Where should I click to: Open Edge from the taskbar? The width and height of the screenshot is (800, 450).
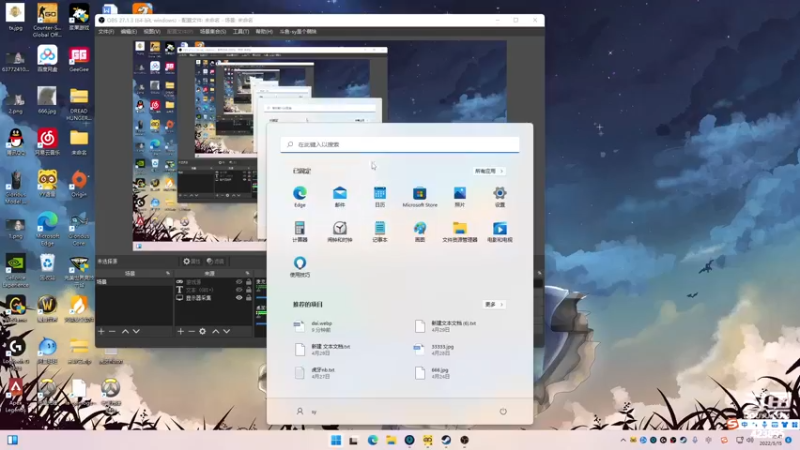point(372,440)
